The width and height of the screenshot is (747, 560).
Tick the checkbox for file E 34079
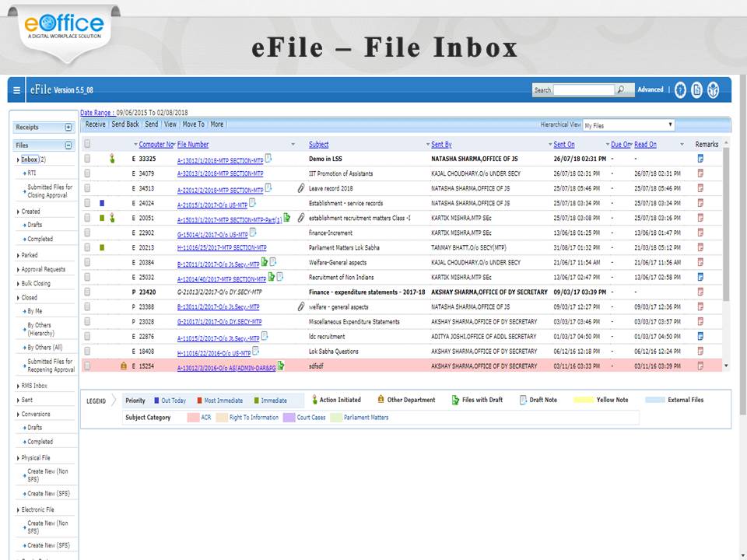[86, 173]
